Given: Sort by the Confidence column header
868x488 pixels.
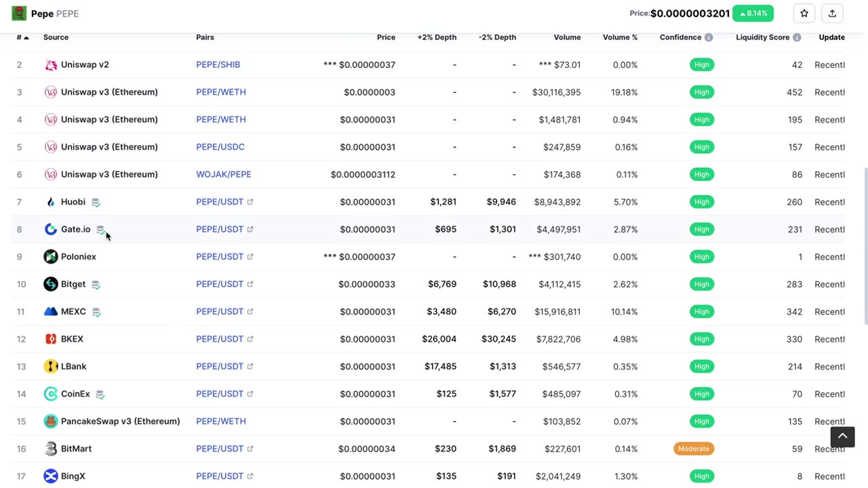Looking at the screenshot, I should pyautogui.click(x=680, y=37).
